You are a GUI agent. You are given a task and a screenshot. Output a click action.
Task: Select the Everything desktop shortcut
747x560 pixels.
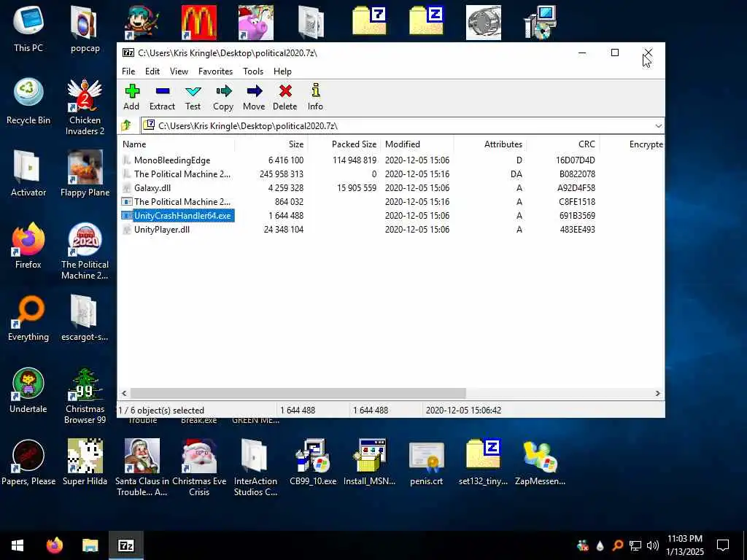[28, 318]
